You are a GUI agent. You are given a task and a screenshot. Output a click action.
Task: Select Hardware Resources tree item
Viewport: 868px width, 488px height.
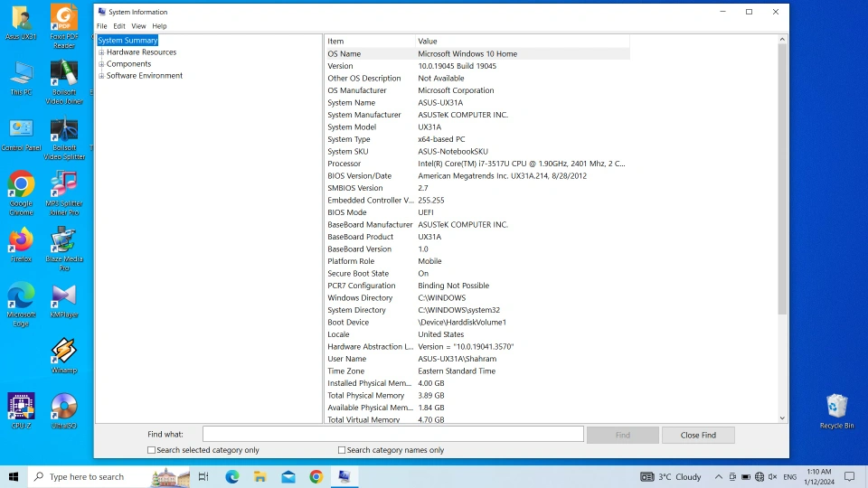click(141, 52)
